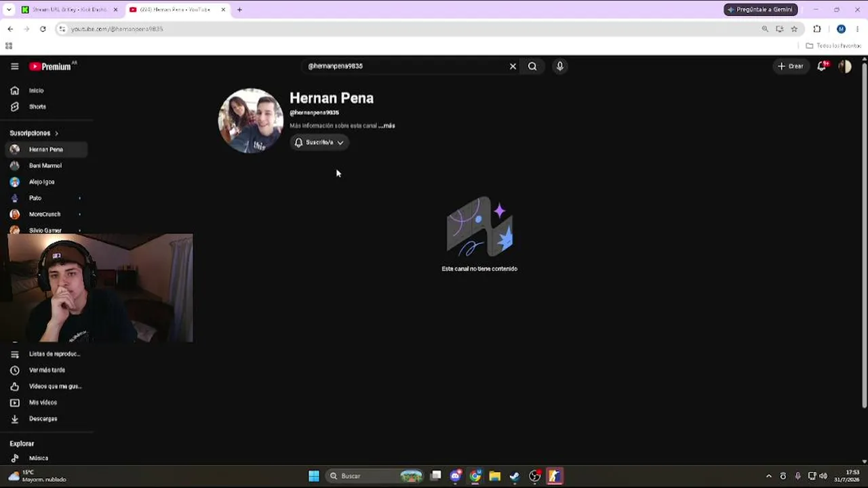Clear the YouTube search box text
868x488 pixels.
pos(513,66)
